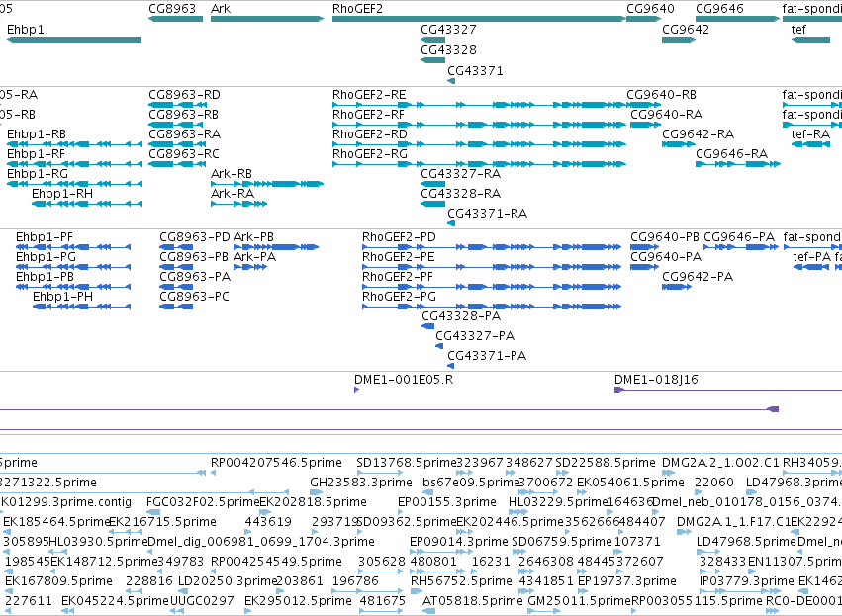Select the CG43327 gene label
The height and width of the screenshot is (616, 842).
pyautogui.click(x=448, y=30)
